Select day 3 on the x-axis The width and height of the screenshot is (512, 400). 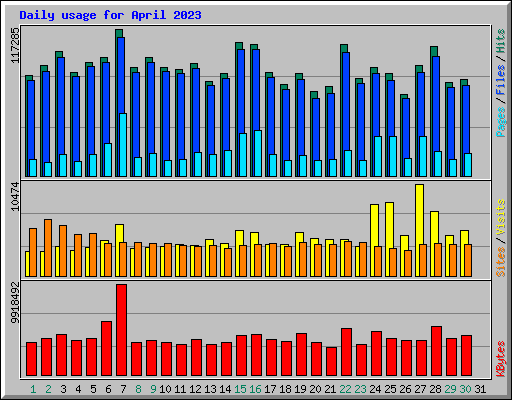click(63, 389)
